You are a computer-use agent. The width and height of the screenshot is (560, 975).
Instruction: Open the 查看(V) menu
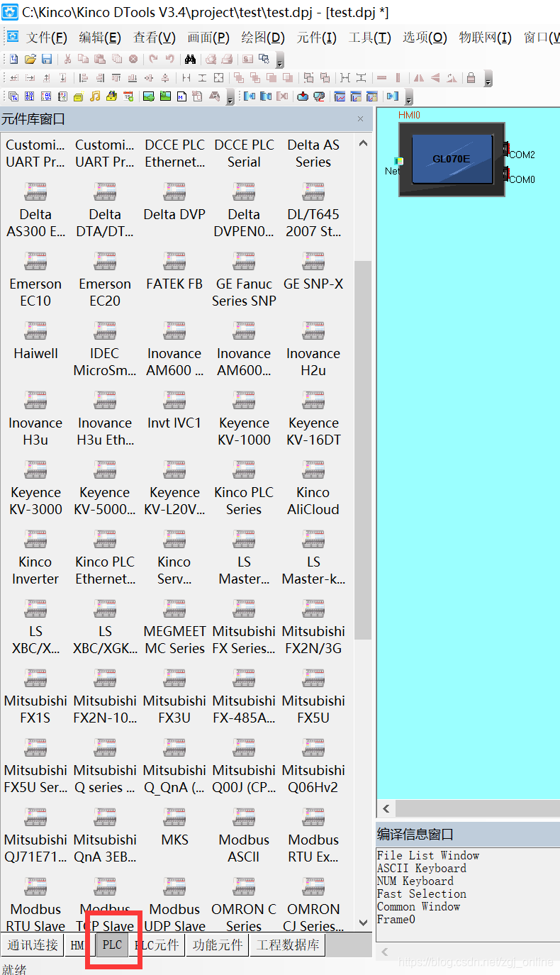point(154,38)
